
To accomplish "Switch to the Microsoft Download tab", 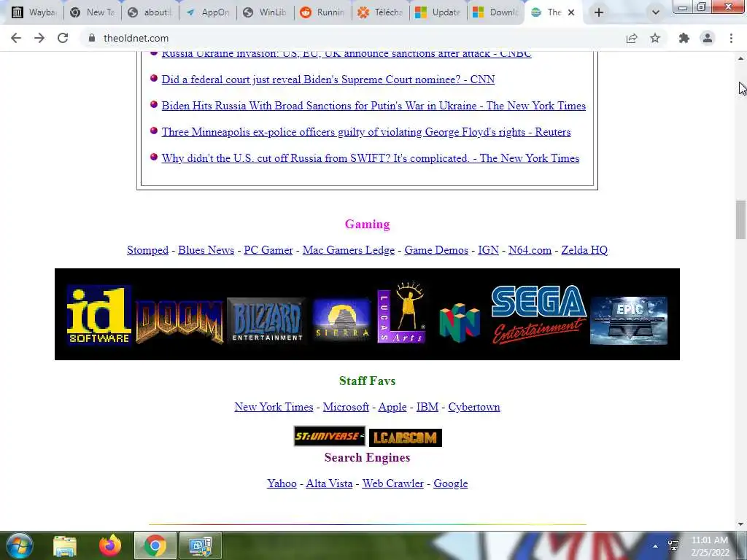I will point(496,12).
